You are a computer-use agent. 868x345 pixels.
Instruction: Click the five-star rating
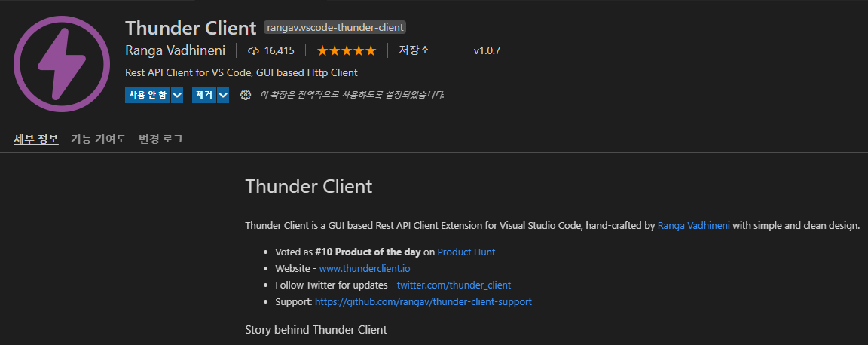[x=347, y=51]
